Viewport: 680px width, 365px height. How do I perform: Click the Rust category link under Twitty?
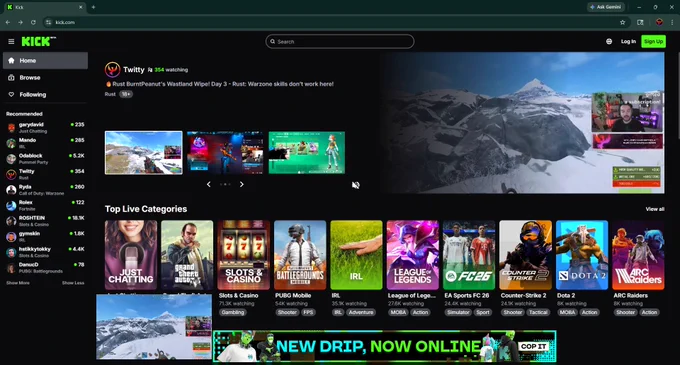[x=110, y=94]
